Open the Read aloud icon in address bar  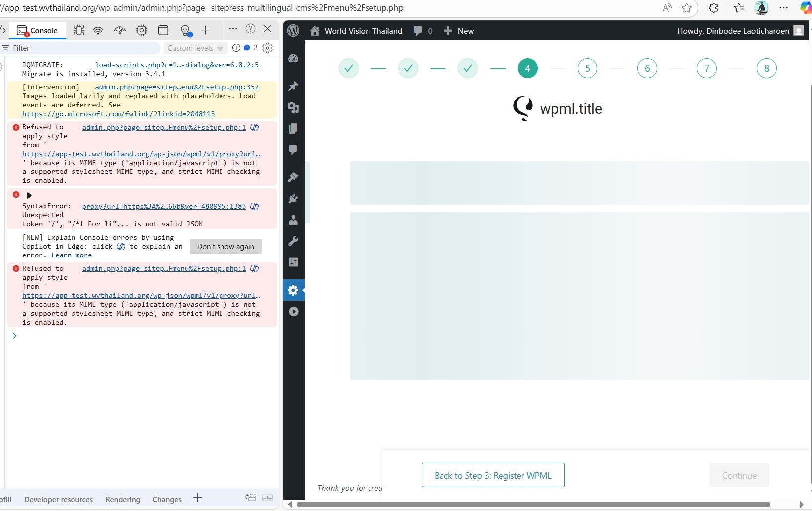(x=667, y=7)
